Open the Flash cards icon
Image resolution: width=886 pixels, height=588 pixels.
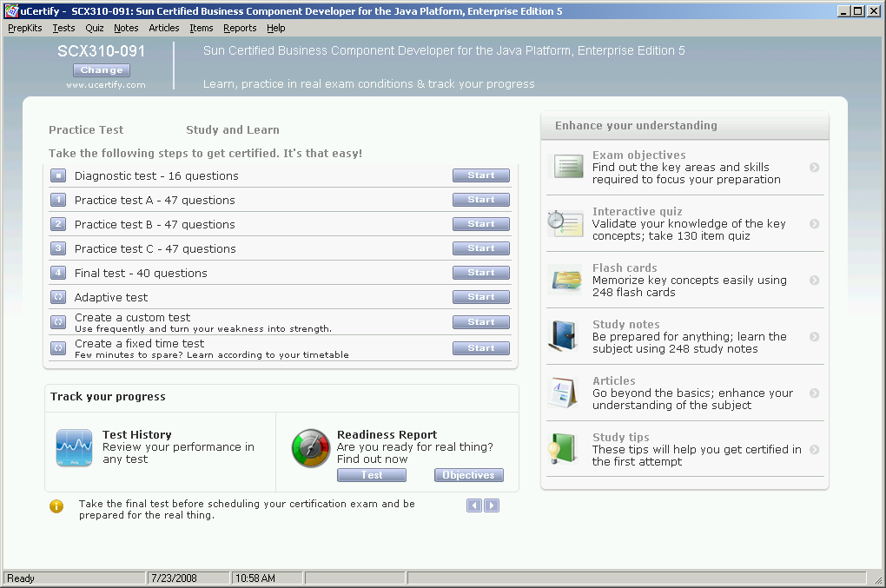566,280
